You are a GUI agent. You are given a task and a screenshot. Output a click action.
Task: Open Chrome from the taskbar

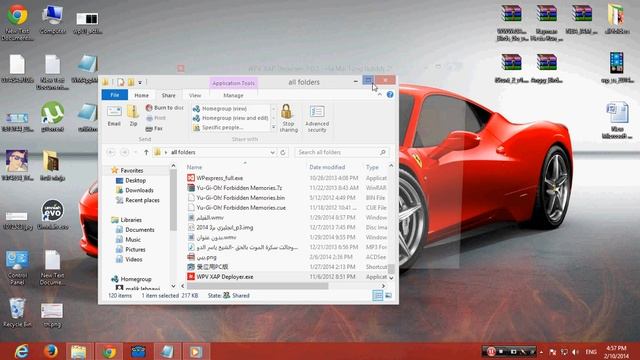109,351
